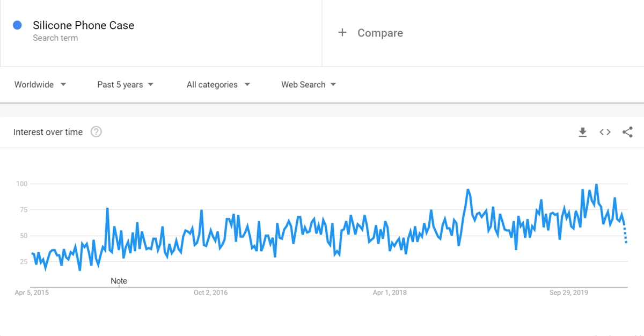Click the chart peak at value 100
This screenshot has height=336, width=644.
coord(596,185)
